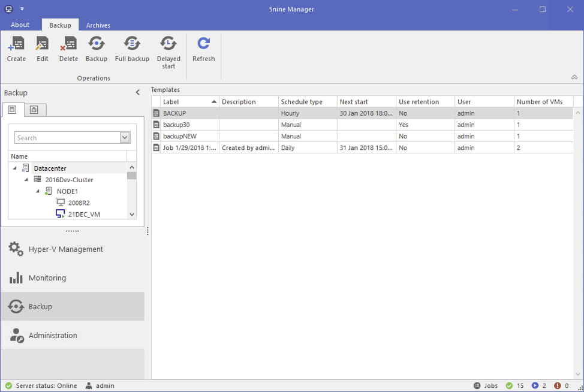Select the first tree view tab

pyautogui.click(x=13, y=110)
